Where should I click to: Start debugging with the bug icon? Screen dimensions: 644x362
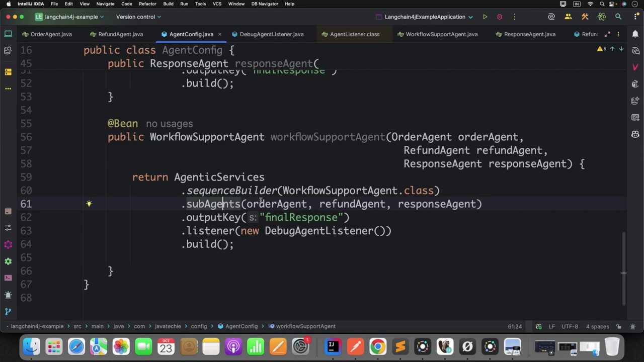(x=500, y=17)
